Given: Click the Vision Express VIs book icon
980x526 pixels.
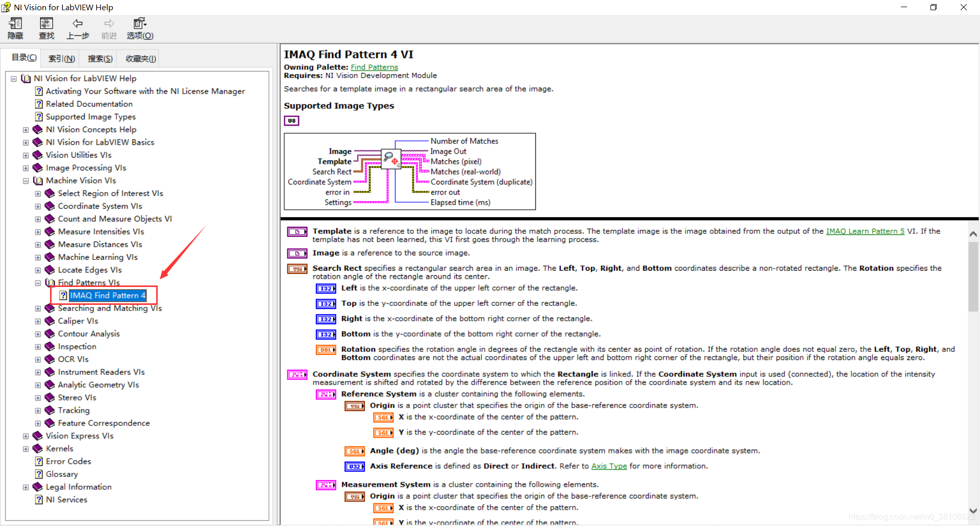Looking at the screenshot, I should pyautogui.click(x=38, y=436).
